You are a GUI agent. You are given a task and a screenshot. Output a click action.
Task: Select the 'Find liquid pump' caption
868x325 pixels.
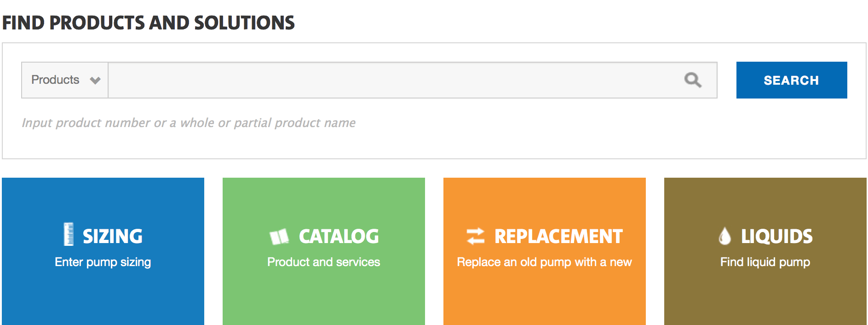(765, 262)
